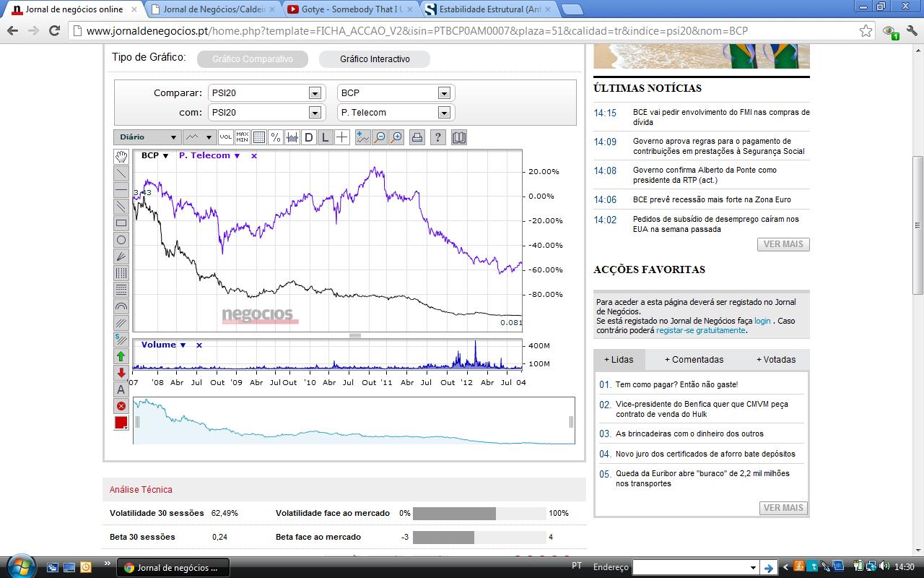Open article Tem como pagar? Então não gaste!
924x578 pixels.
[676, 385]
